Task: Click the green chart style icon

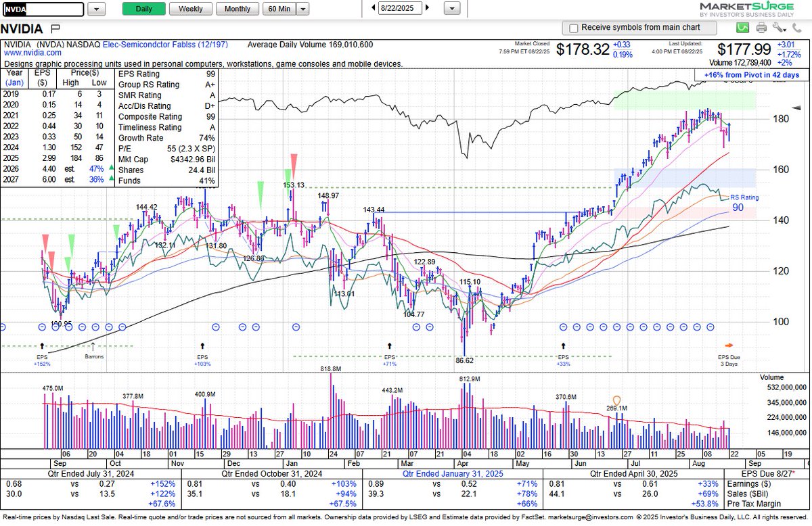Action: (x=742, y=27)
